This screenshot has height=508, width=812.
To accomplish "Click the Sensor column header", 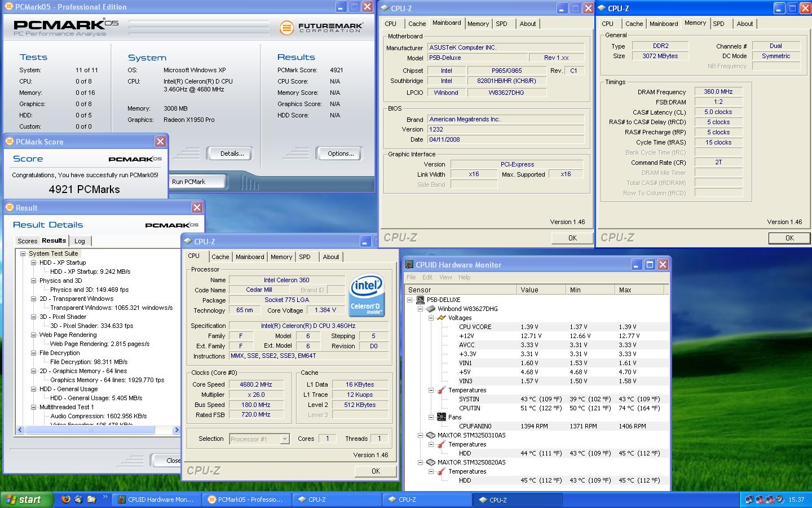I will [461, 290].
